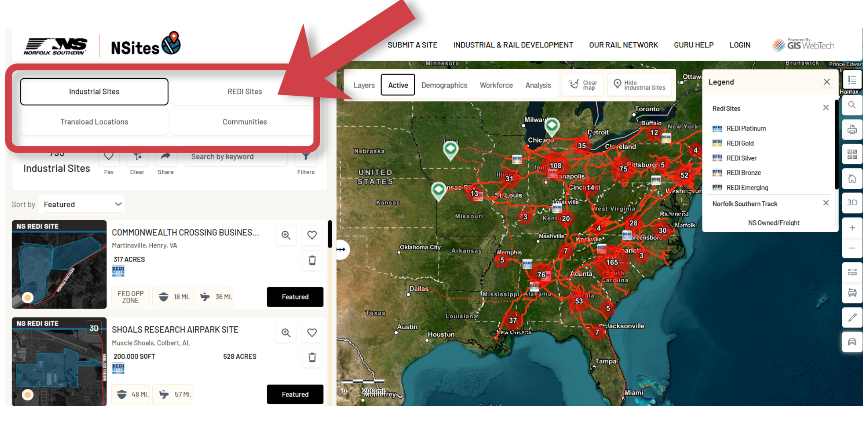Open the Fav favorites icon
868x434 pixels.
108,156
